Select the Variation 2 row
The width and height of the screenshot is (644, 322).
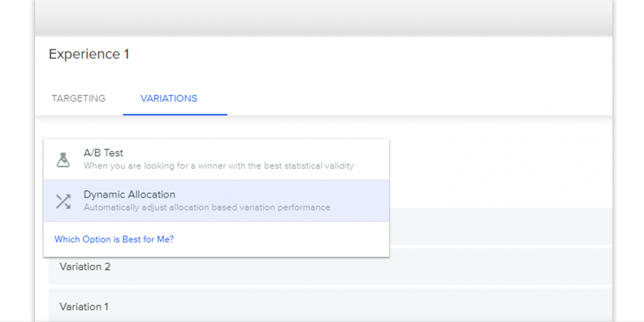(330, 266)
